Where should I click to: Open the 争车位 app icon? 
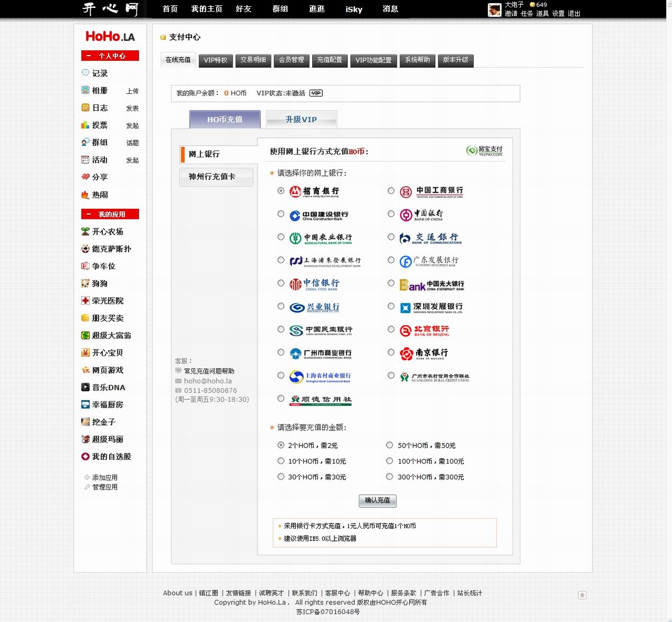85,266
